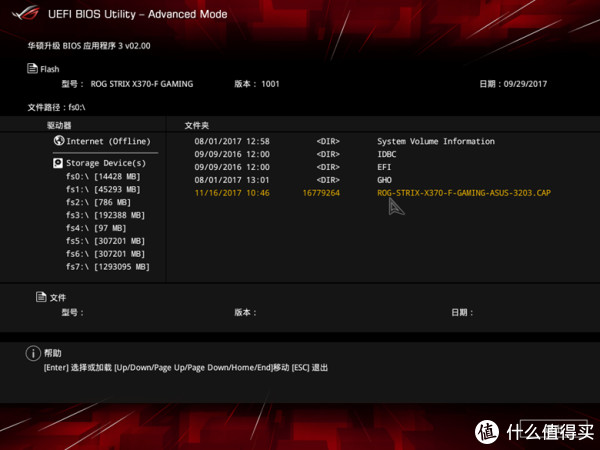
Task: Click the 驱动器 column header
Action: [x=59, y=125]
